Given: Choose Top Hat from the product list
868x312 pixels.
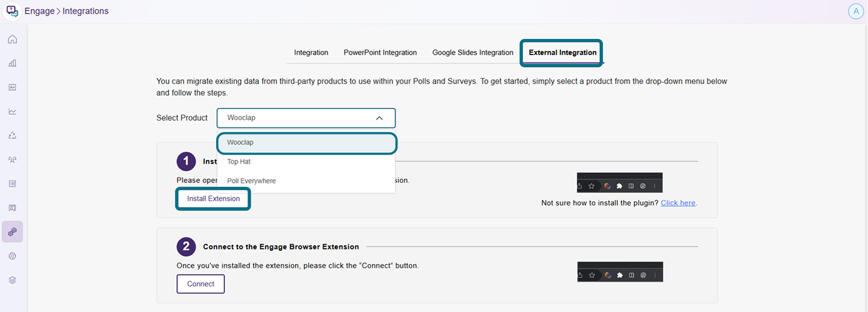Looking at the screenshot, I should click(x=306, y=162).
